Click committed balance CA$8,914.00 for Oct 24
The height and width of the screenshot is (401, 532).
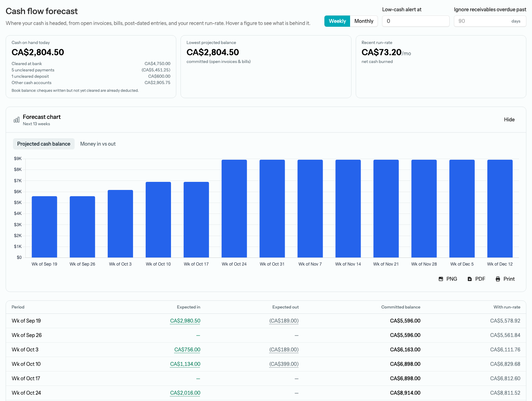(405, 393)
